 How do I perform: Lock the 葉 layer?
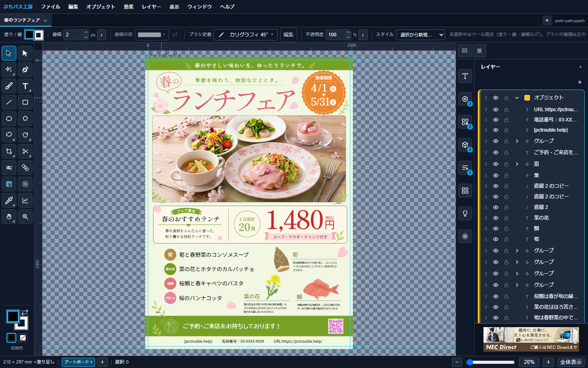coord(506,175)
